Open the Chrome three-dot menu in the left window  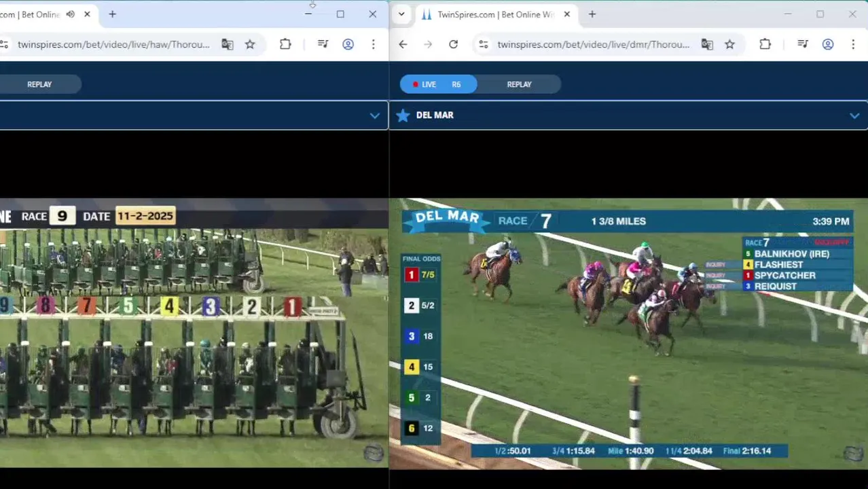point(373,44)
